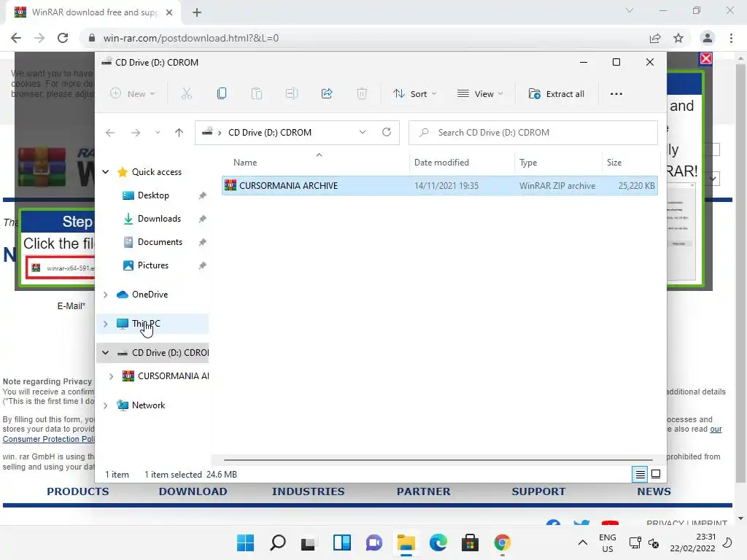
Task: Open the See more ellipsis menu
Action: 616,94
